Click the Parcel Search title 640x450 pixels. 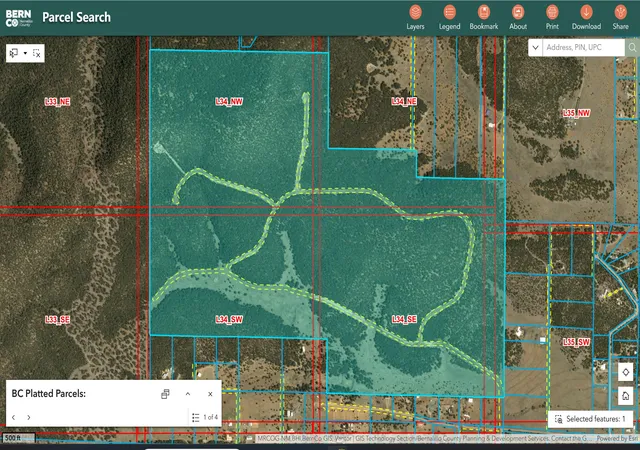(x=76, y=17)
